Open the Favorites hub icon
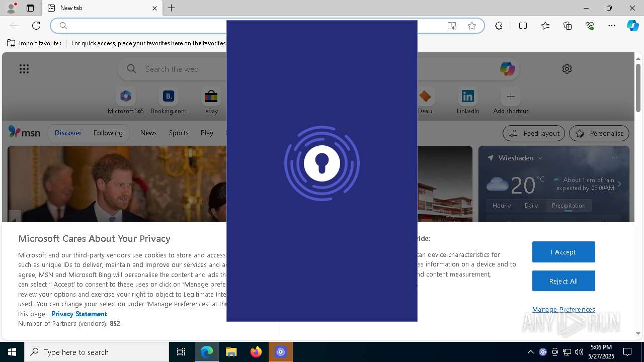 (545, 26)
